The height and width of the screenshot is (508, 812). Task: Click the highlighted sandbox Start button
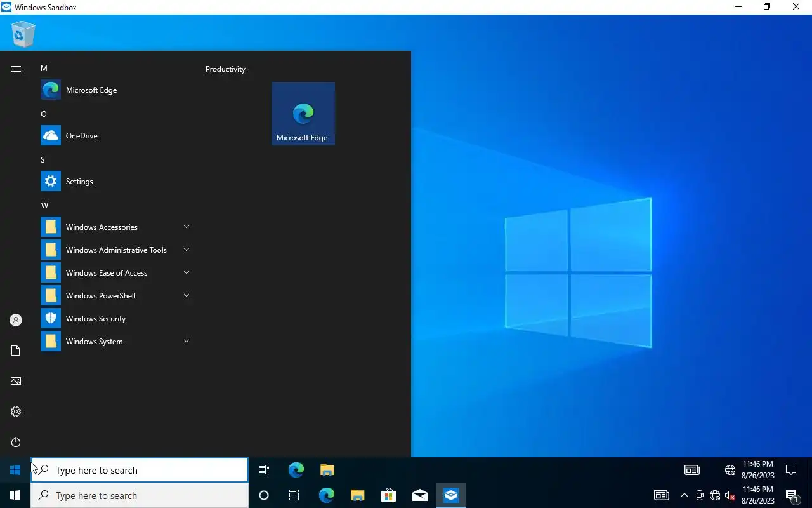[15, 470]
